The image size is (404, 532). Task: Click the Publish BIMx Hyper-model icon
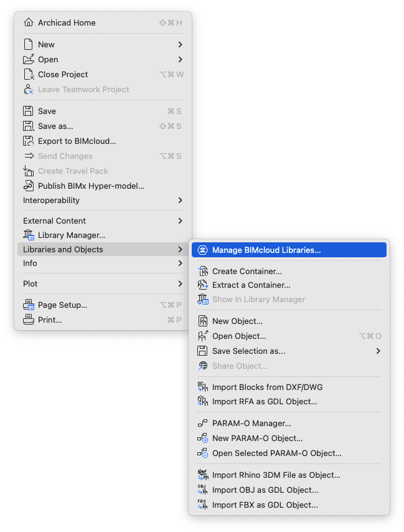click(x=29, y=186)
